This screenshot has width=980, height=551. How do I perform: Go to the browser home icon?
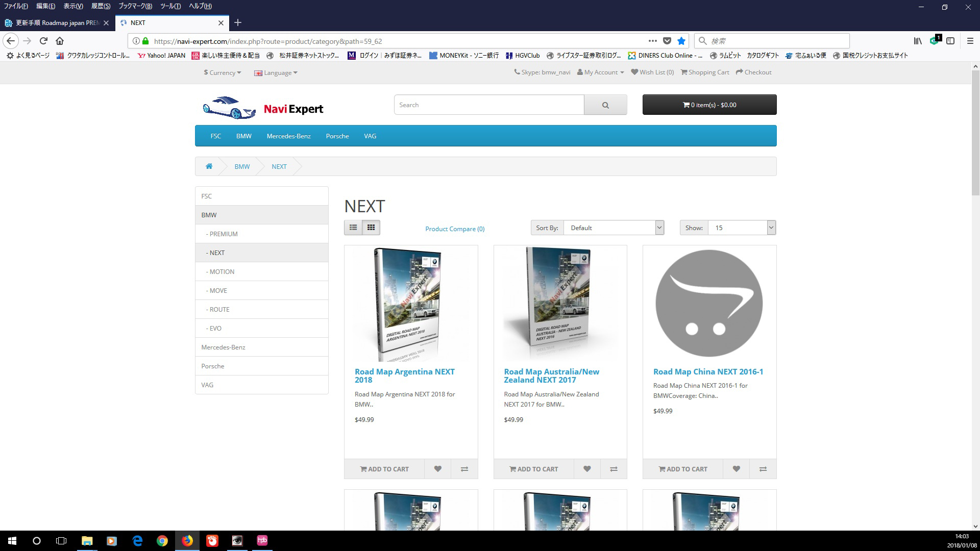pos(60,41)
